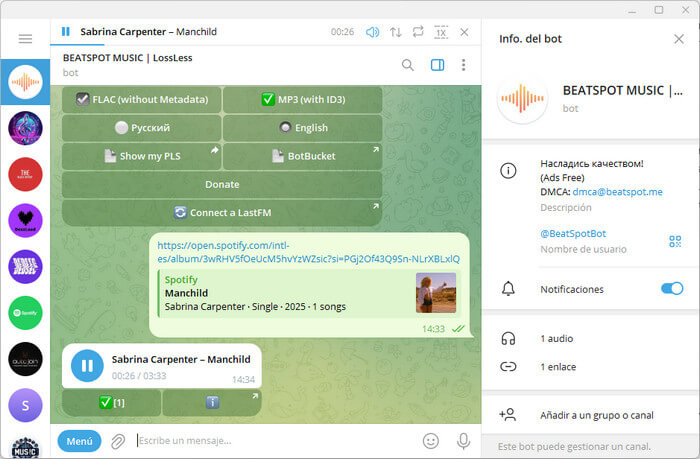Open the Spotify album link
Screen dimensions: 700x459
(308, 252)
